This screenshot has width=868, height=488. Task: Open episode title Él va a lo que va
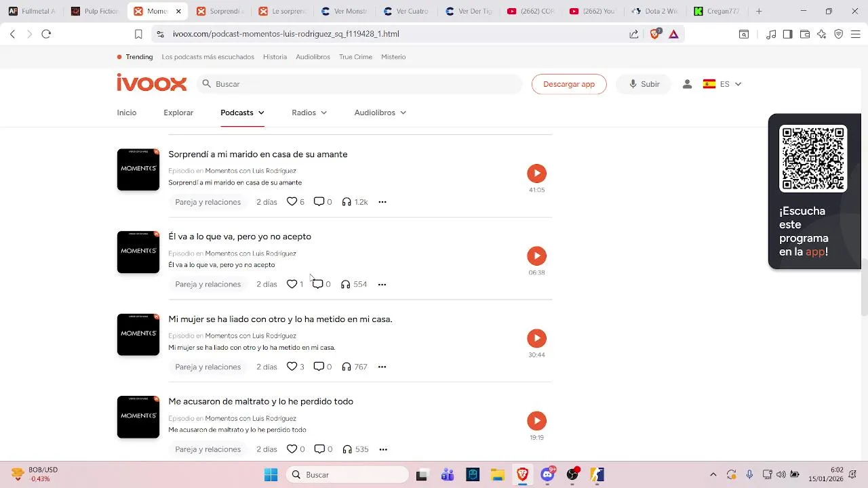pos(239,237)
